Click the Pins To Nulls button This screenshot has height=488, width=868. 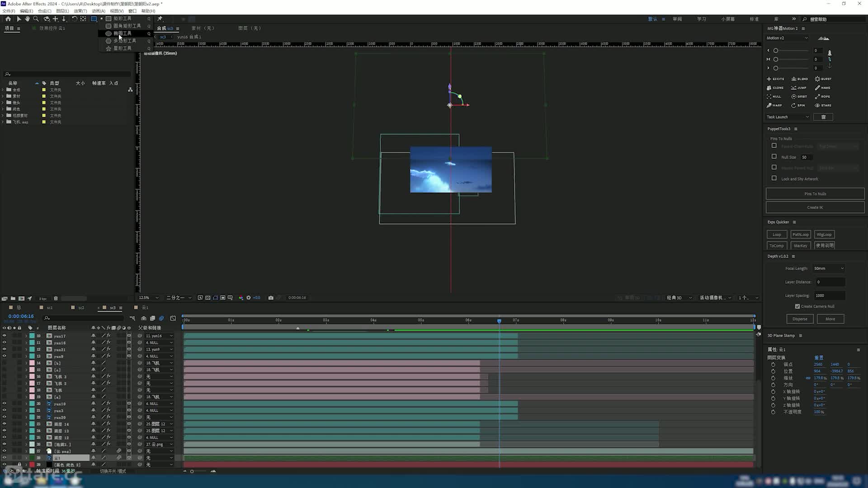(815, 194)
